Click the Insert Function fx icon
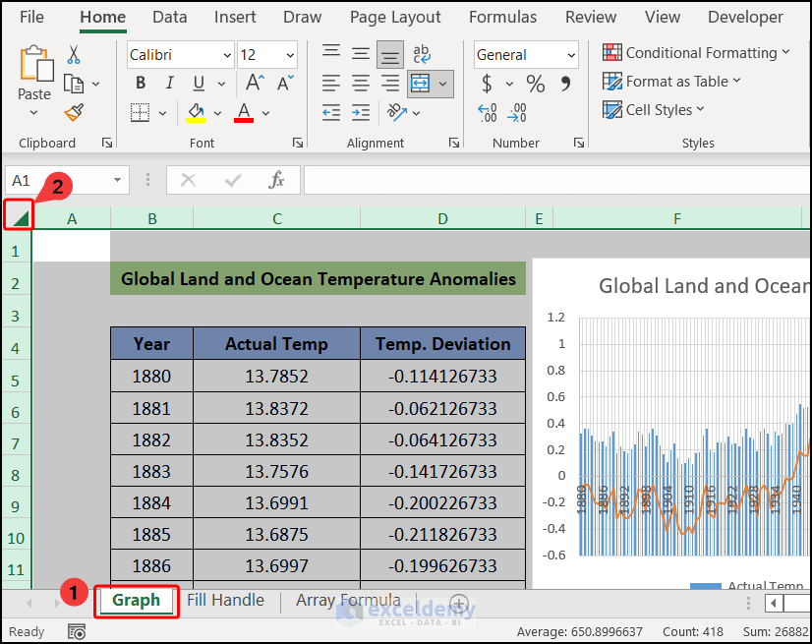This screenshot has height=644, width=812. (x=277, y=180)
